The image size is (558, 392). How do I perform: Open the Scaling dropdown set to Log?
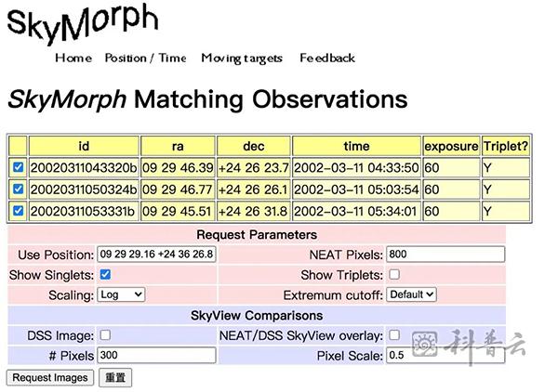point(121,294)
